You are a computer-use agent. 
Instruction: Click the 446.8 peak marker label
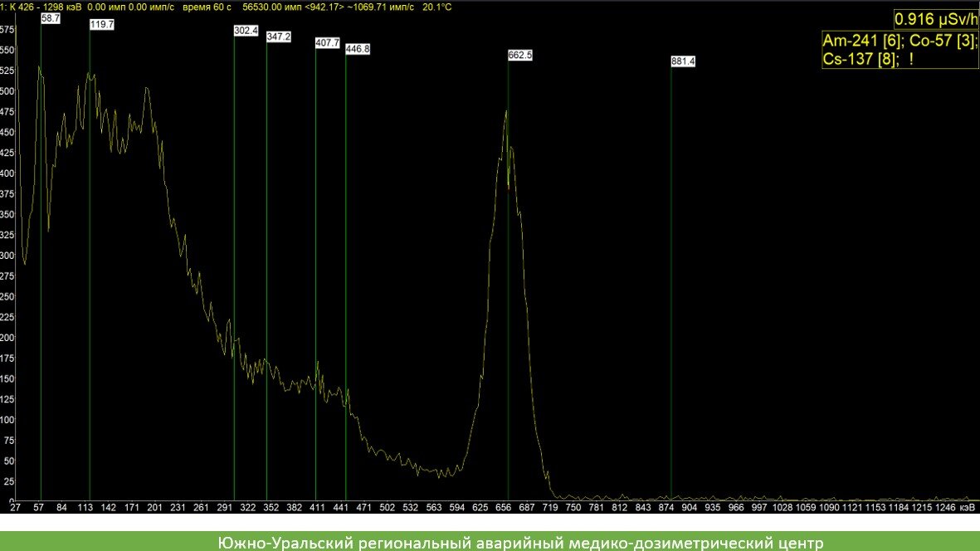pyautogui.click(x=358, y=49)
